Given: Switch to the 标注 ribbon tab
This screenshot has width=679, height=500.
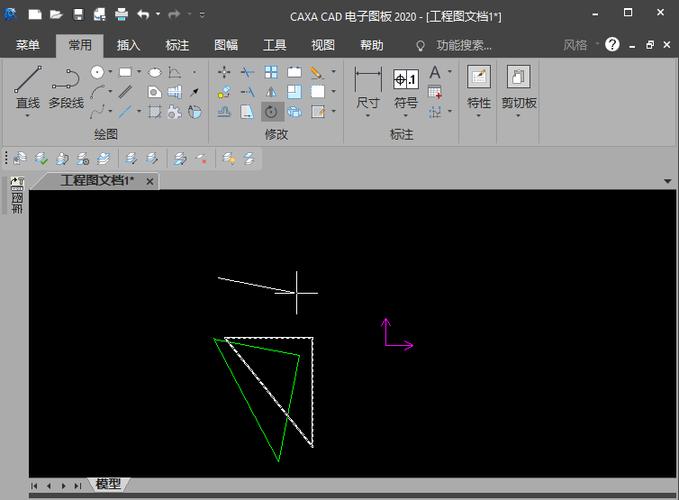Looking at the screenshot, I should (x=177, y=45).
